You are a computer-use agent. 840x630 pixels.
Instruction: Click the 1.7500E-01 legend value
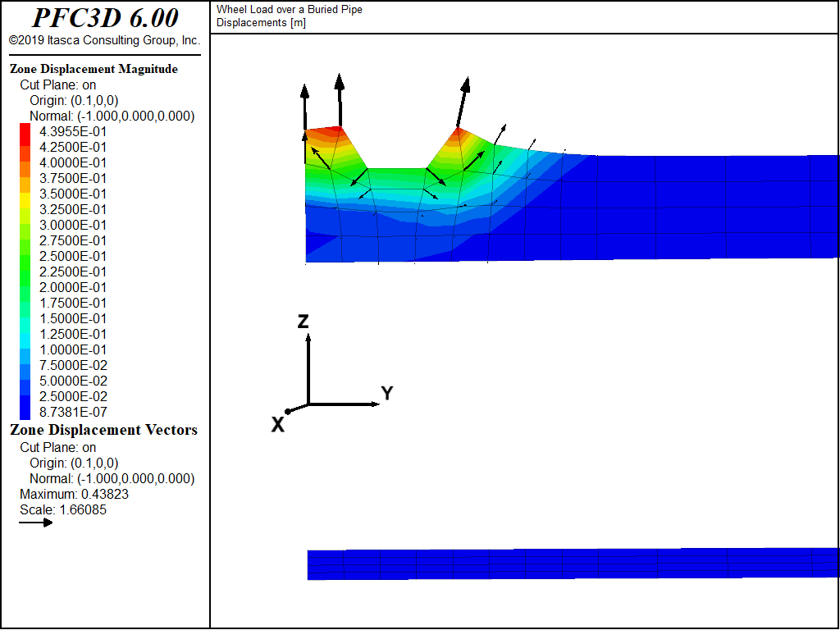point(73,304)
